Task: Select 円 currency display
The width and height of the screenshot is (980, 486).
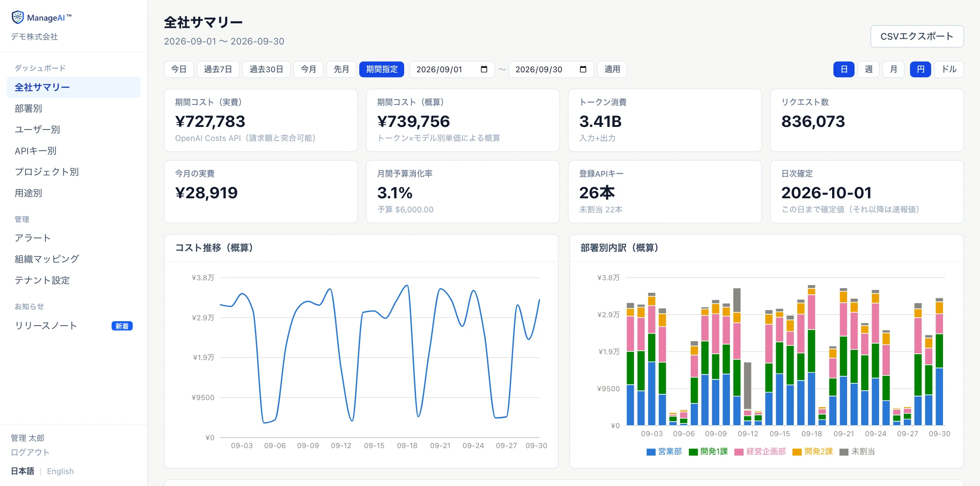Action: click(921, 69)
